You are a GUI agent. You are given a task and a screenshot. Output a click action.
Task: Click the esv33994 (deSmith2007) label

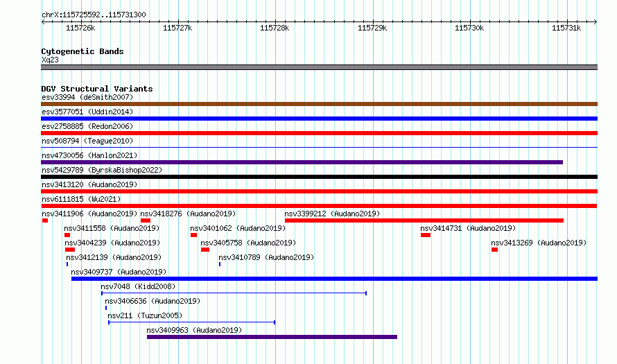87,97
